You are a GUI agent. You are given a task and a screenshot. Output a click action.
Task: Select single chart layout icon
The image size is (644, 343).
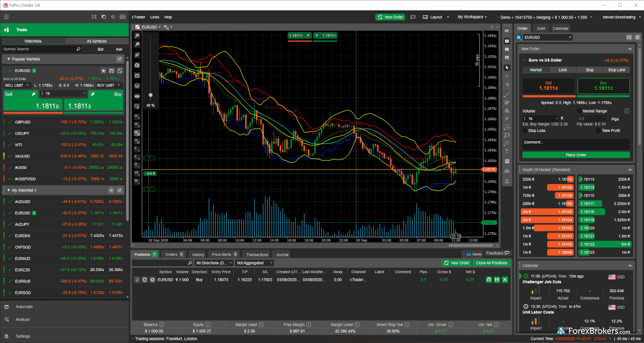tap(507, 49)
